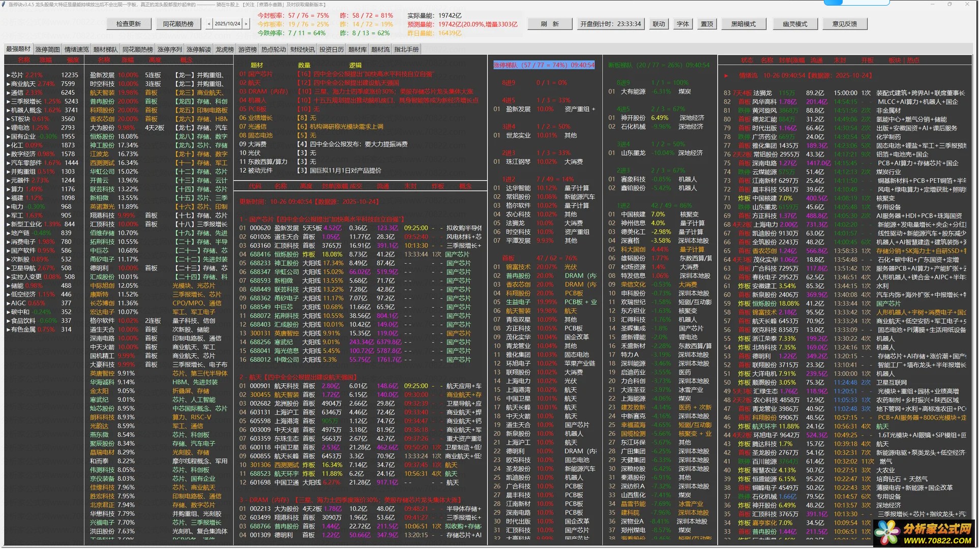Switch to 涨停简图 tab

click(x=47, y=50)
